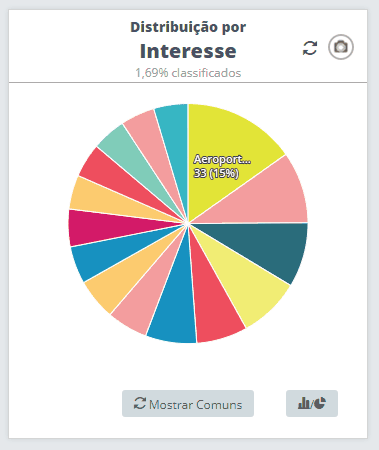
Task: Click the Aeroport... slice label text
Action: pyautogui.click(x=222, y=159)
